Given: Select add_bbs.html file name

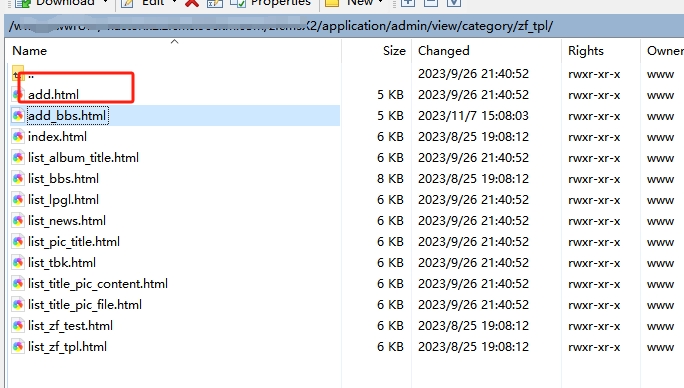Looking at the screenshot, I should [x=67, y=116].
